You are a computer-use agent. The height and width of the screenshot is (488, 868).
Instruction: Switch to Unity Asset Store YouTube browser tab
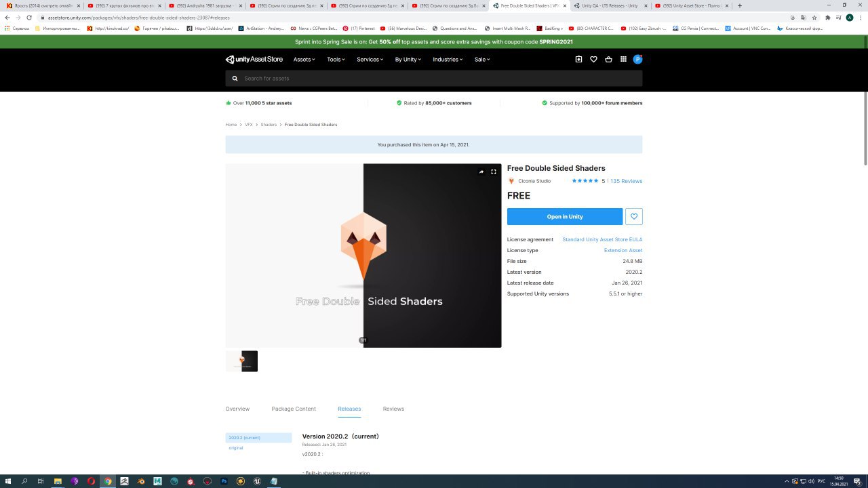692,5
